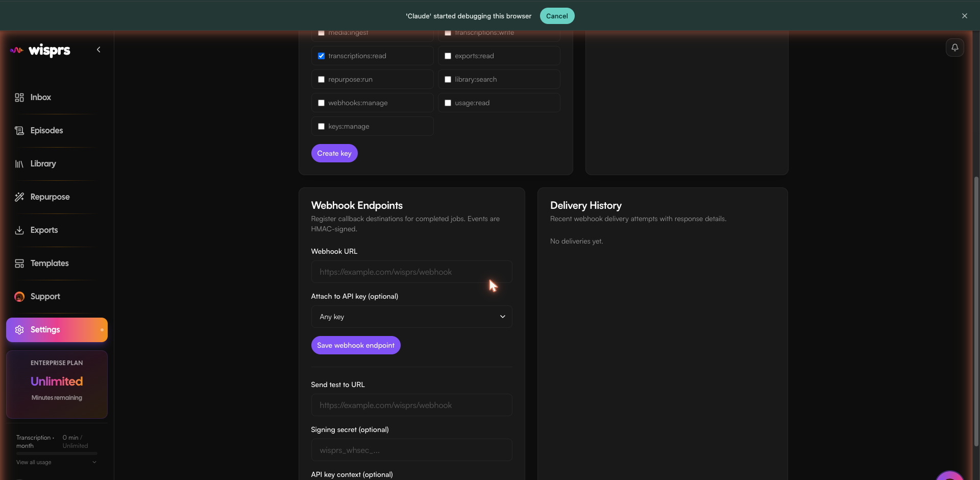Image resolution: width=980 pixels, height=480 pixels.
Task: Go to Inbox
Action: coord(57,98)
